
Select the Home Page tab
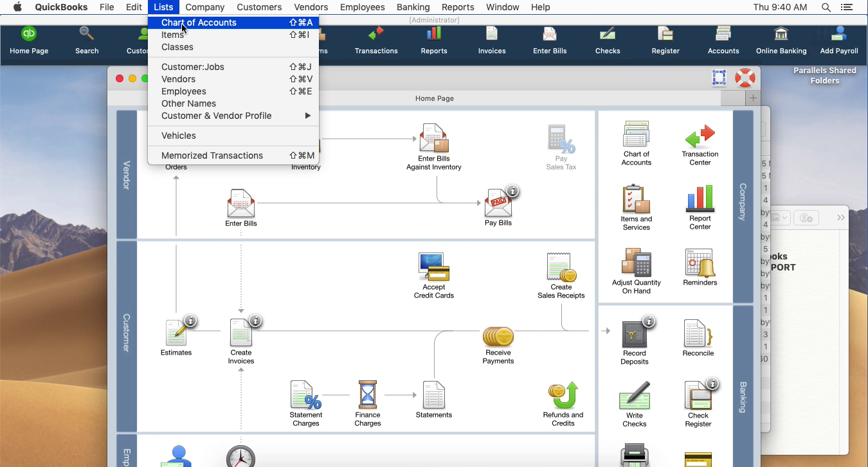coord(435,98)
